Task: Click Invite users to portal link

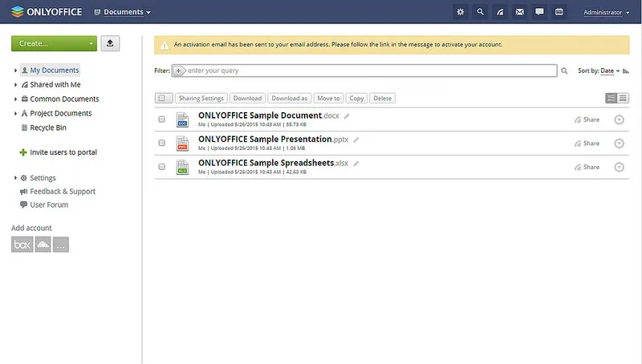Action: coord(63,152)
